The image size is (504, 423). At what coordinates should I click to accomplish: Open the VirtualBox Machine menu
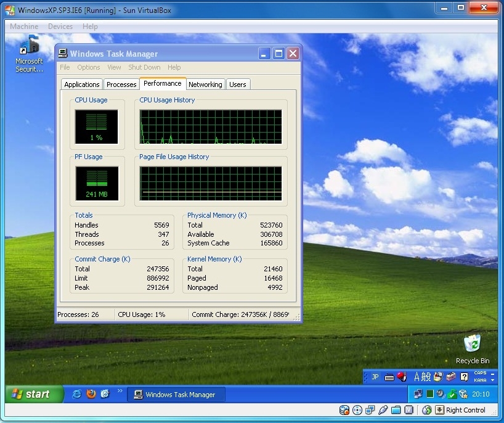[x=24, y=27]
